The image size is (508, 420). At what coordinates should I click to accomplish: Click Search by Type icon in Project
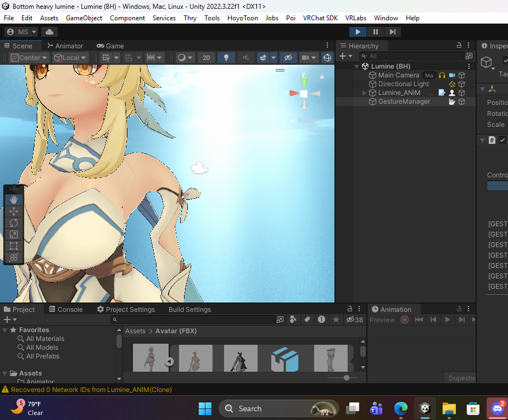pyautogui.click(x=293, y=320)
